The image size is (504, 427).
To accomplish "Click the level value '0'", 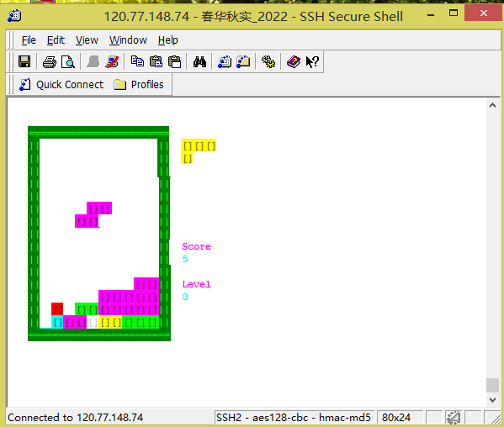I will point(185,297).
